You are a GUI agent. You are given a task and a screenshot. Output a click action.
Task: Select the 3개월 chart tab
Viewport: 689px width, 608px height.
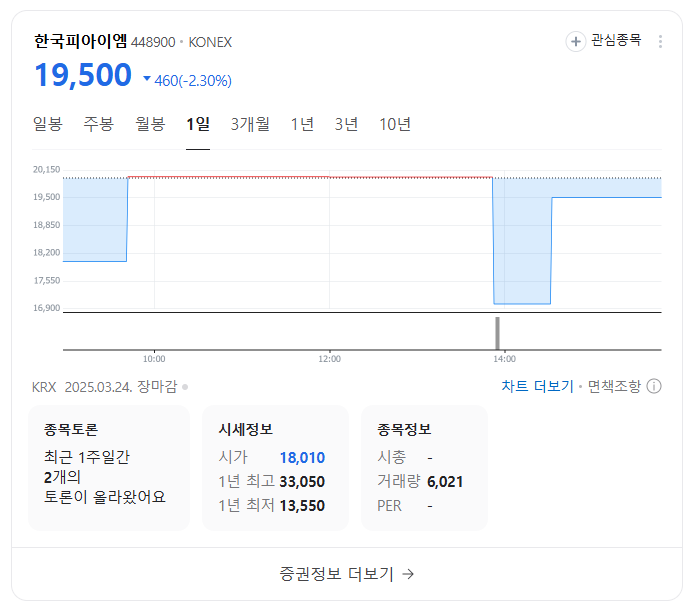250,124
